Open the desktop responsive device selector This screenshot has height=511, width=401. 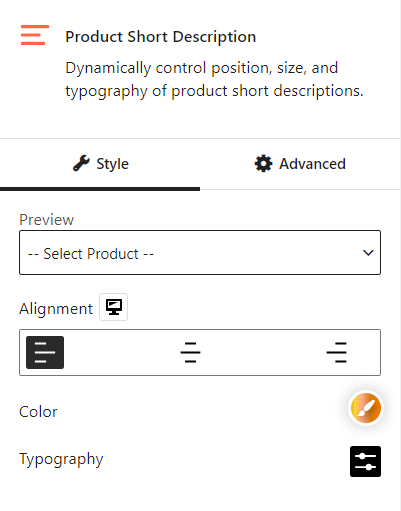click(x=114, y=307)
